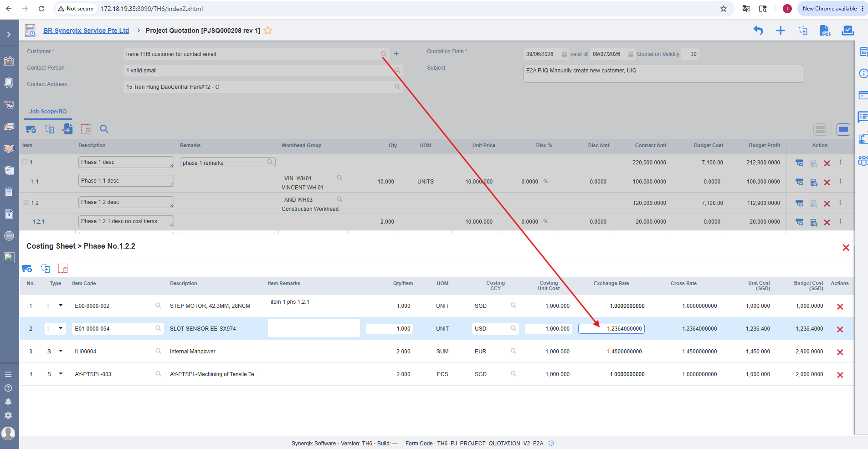Click red delete icon in Costing Sheet toolbar
The height and width of the screenshot is (449, 868).
pos(63,268)
